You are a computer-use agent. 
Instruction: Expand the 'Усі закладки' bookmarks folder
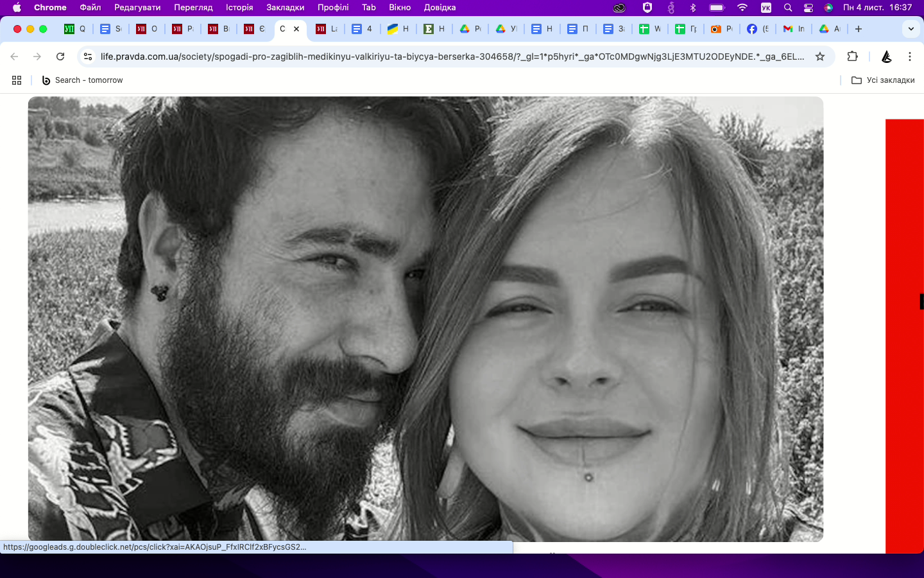click(883, 80)
